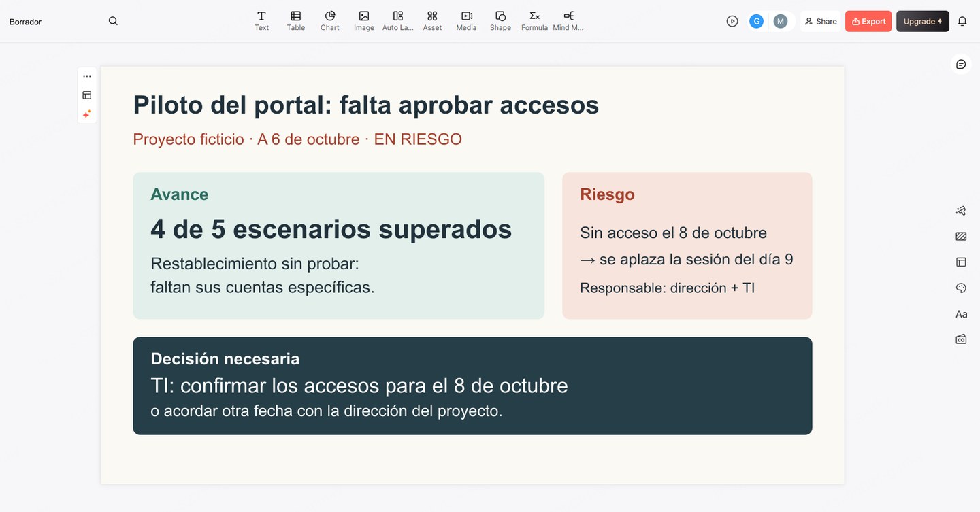This screenshot has height=512, width=980.
Task: Open the search magnifier icon
Action: click(113, 21)
